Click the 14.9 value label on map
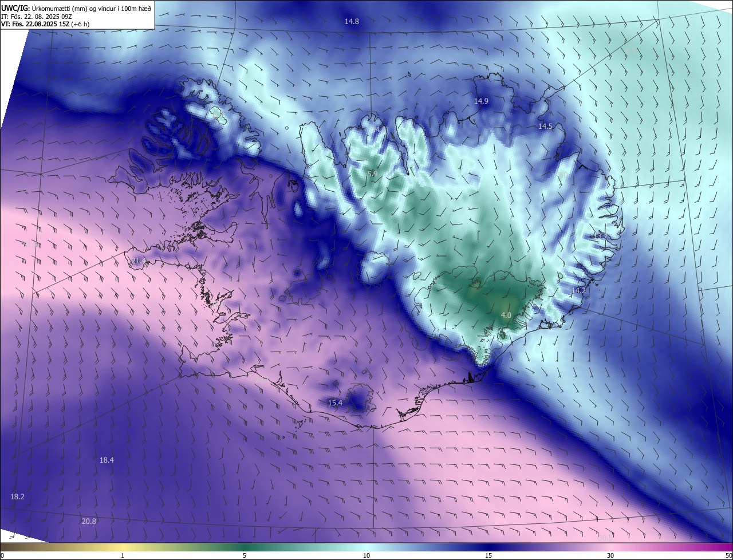Image resolution: width=733 pixels, height=560 pixels. (481, 101)
